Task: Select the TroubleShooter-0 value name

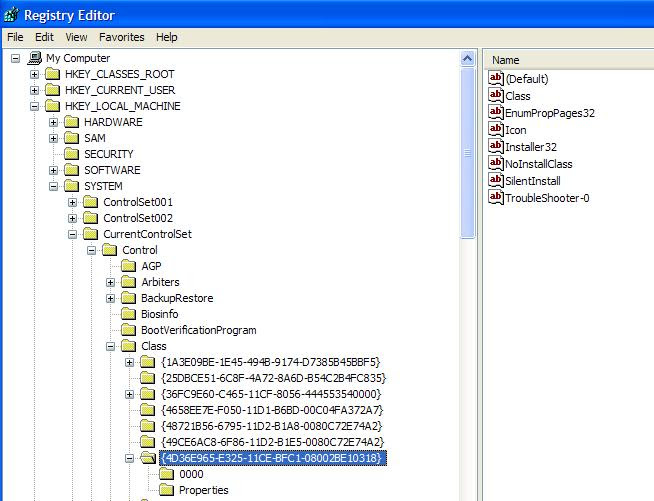Action: pos(547,198)
